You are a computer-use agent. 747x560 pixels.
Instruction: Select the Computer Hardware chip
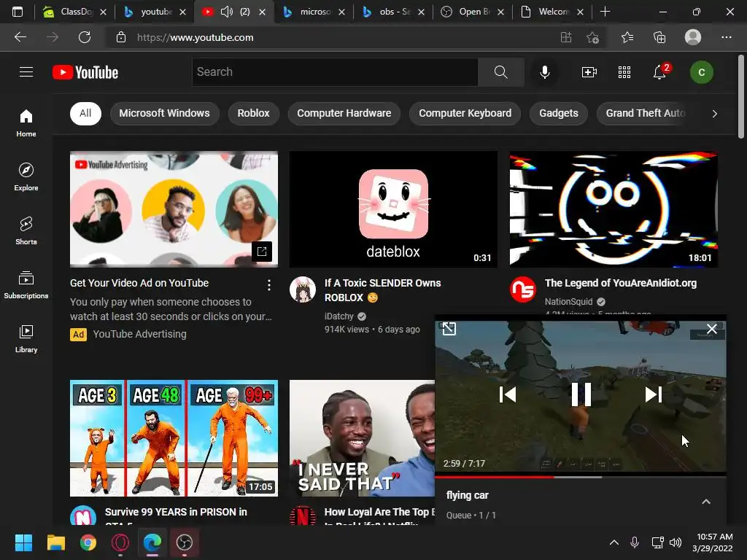[x=344, y=113]
